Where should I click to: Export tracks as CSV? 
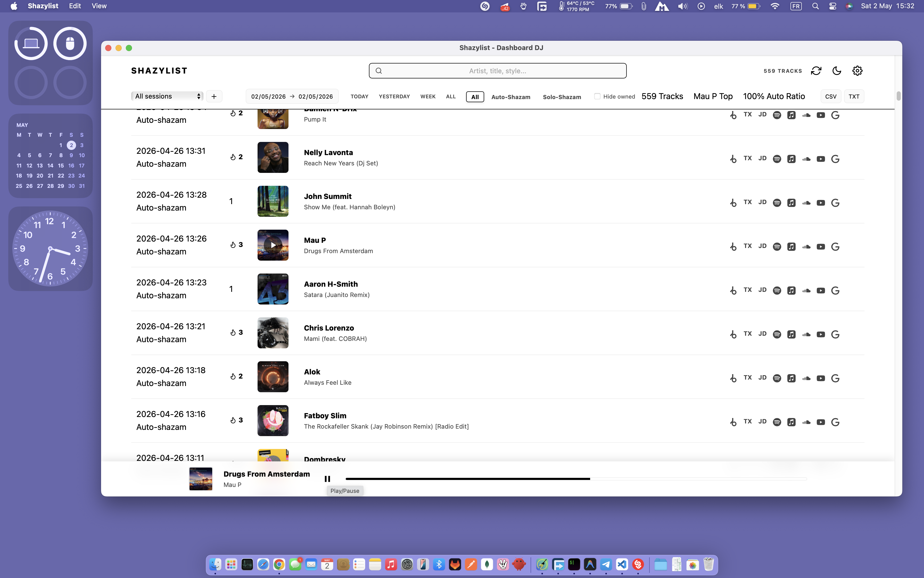pos(830,96)
